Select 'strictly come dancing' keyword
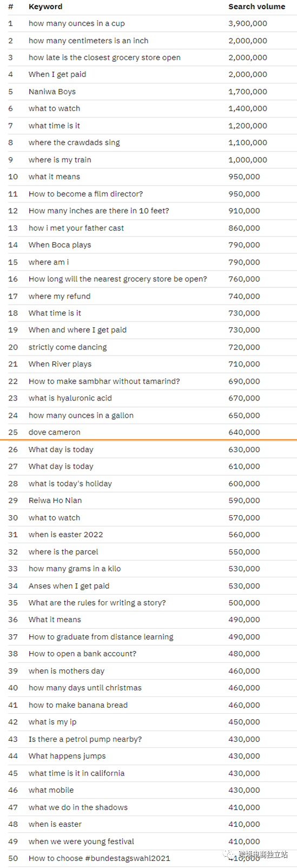Screen dimensions: 297x868 click(68, 347)
